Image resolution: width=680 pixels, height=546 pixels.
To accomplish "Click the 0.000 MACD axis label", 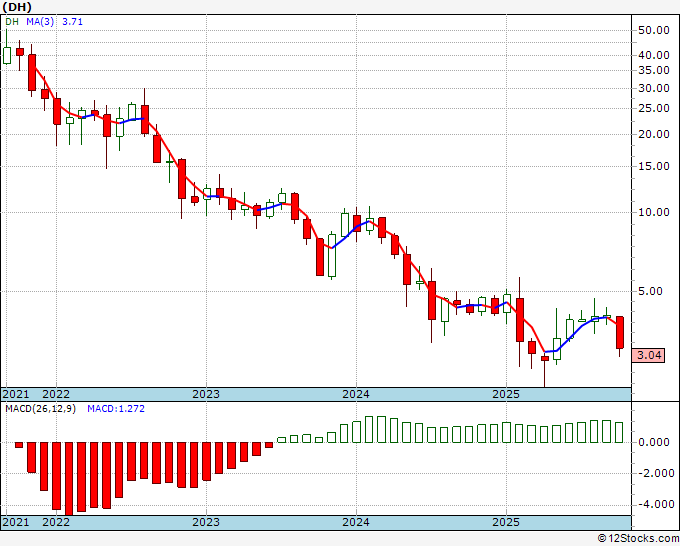I will click(x=654, y=442).
